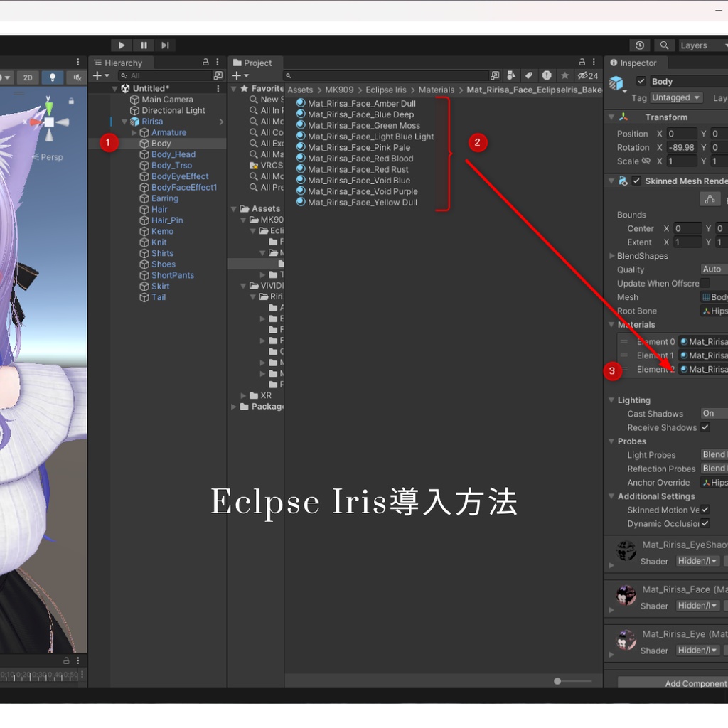The height and width of the screenshot is (728, 728).
Task: Collapse the Untitled scene in Hierarchy
Action: 114,88
